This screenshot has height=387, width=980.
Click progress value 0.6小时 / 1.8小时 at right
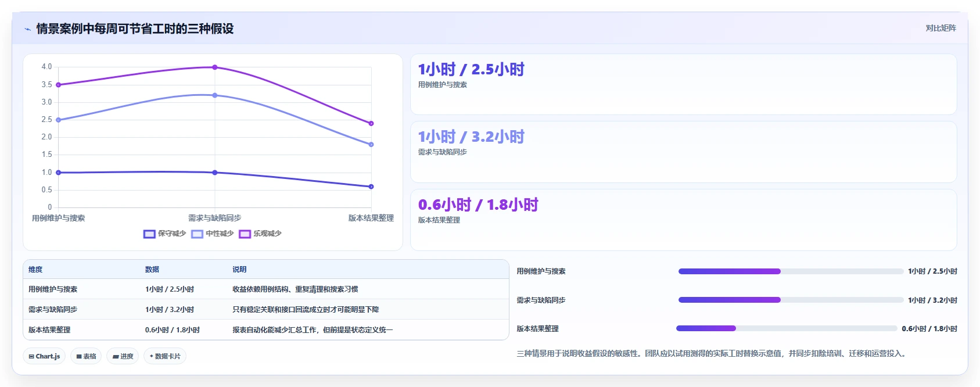pyautogui.click(x=929, y=329)
